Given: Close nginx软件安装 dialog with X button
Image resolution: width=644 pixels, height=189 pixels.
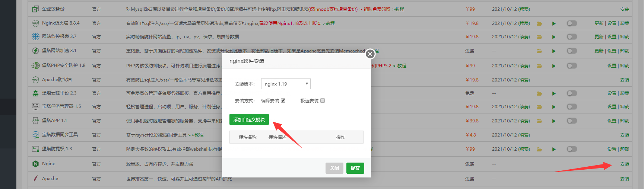Looking at the screenshot, I should point(370,54).
